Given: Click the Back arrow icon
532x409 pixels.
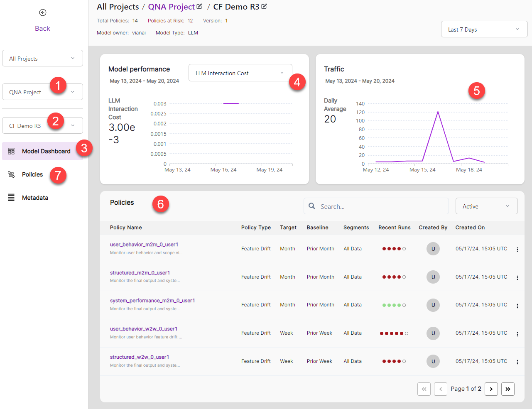Looking at the screenshot, I should pyautogui.click(x=42, y=12).
